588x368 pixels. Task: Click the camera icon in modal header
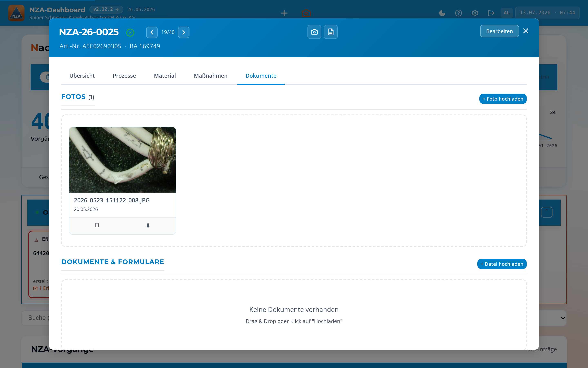(314, 32)
